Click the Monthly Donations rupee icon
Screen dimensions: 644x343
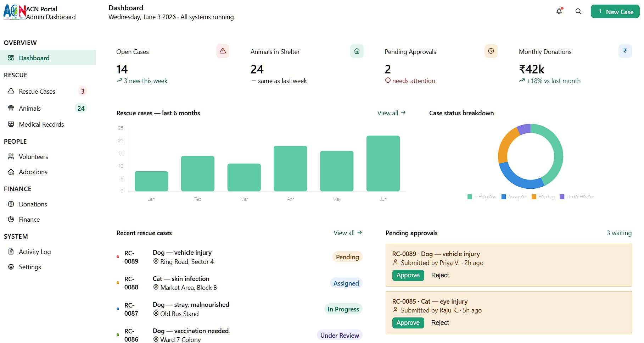pyautogui.click(x=625, y=51)
